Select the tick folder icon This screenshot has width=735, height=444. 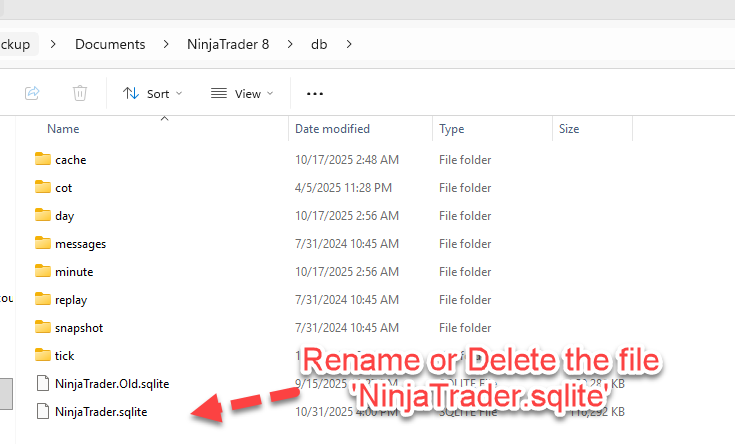(x=43, y=355)
